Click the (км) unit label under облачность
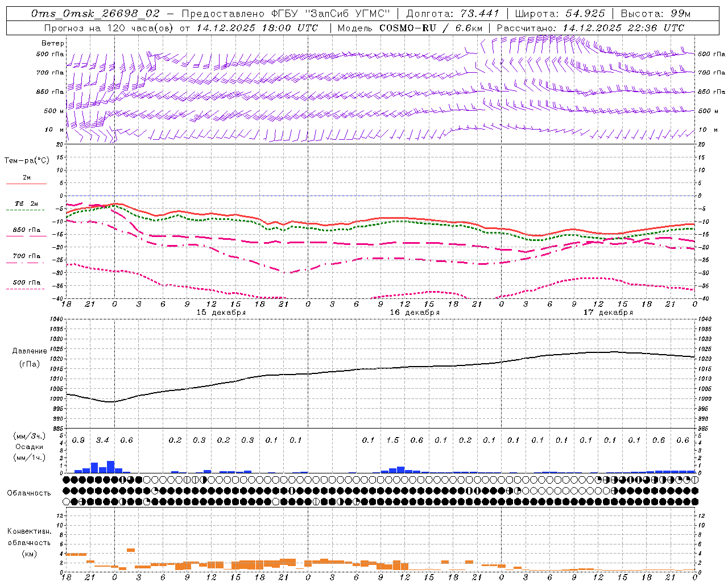 point(29,554)
